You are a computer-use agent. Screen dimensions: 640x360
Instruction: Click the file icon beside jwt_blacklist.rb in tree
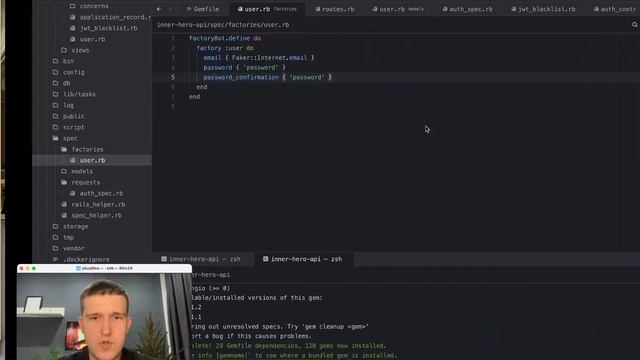[73, 28]
